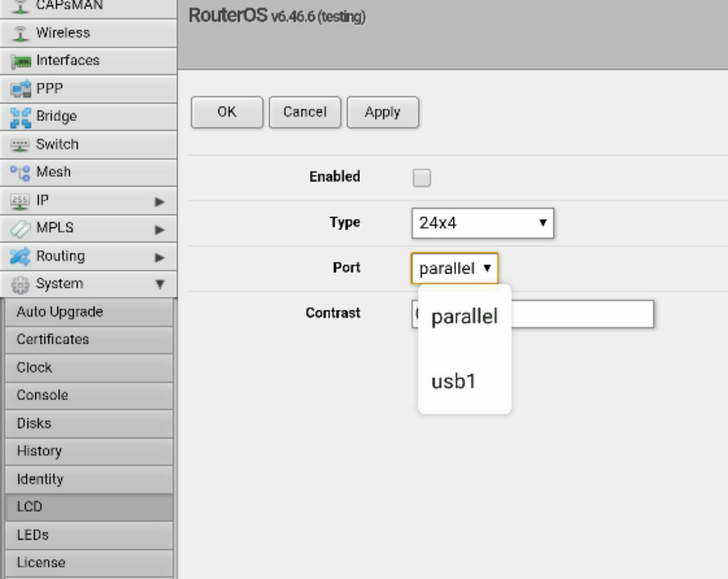Open License under System
Viewport: 728px width, 579px height.
89,563
